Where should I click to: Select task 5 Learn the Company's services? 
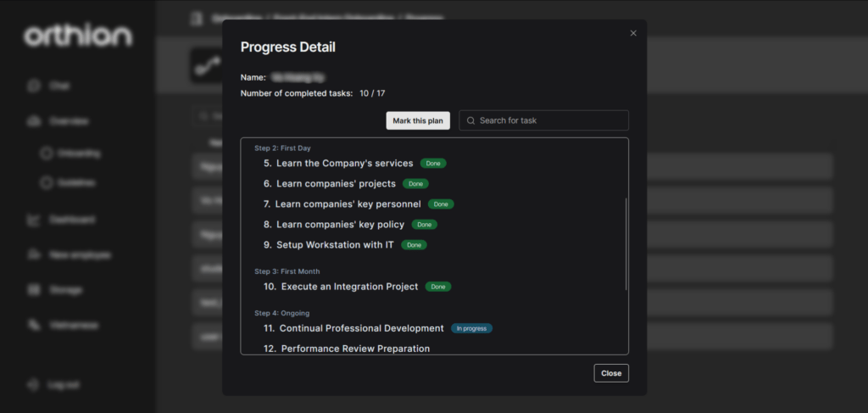344,163
